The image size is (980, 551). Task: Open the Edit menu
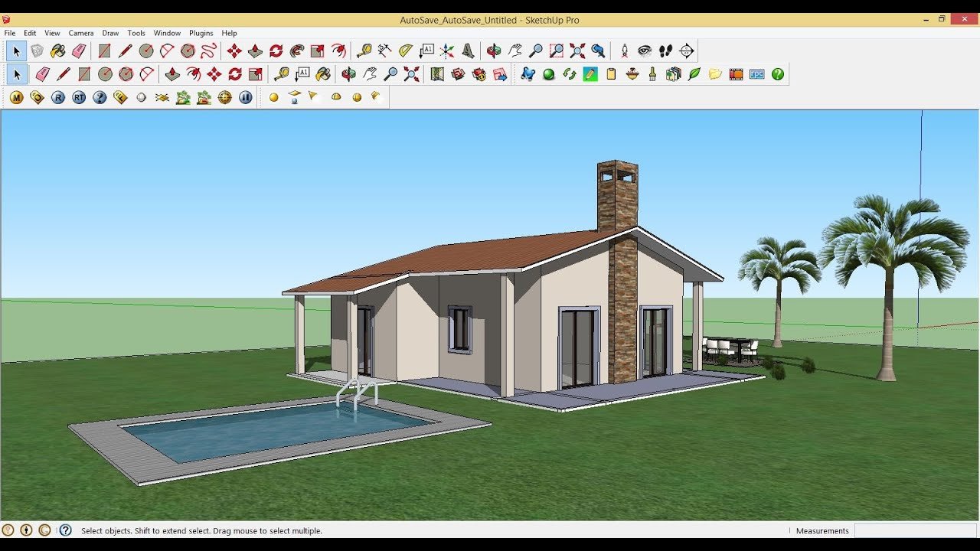[x=30, y=33]
